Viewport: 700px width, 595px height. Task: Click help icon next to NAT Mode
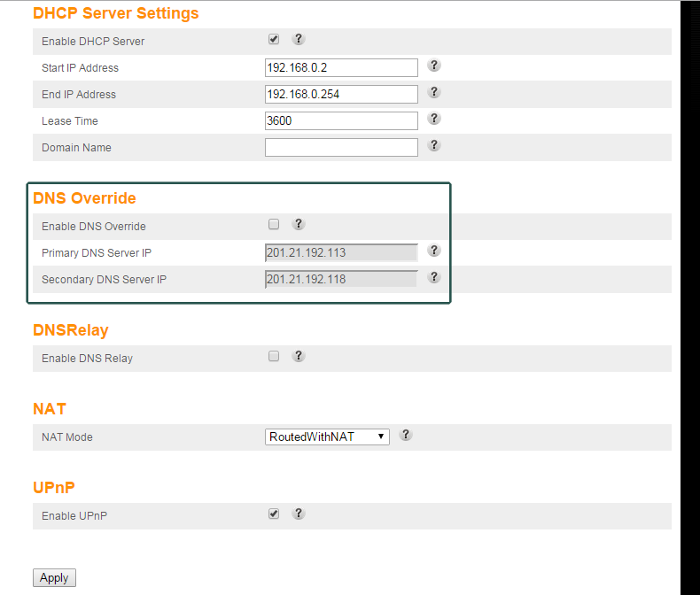point(406,435)
